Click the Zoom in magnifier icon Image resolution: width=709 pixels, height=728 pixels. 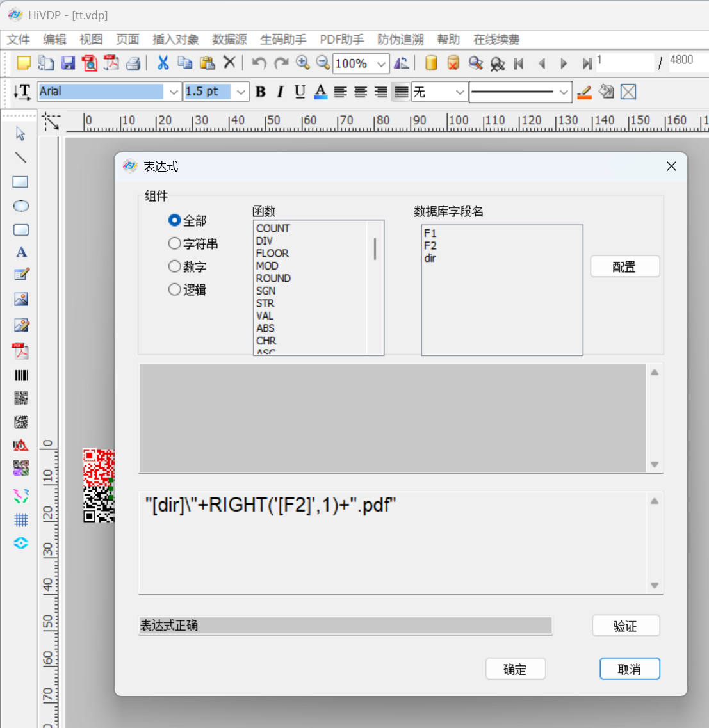302,63
